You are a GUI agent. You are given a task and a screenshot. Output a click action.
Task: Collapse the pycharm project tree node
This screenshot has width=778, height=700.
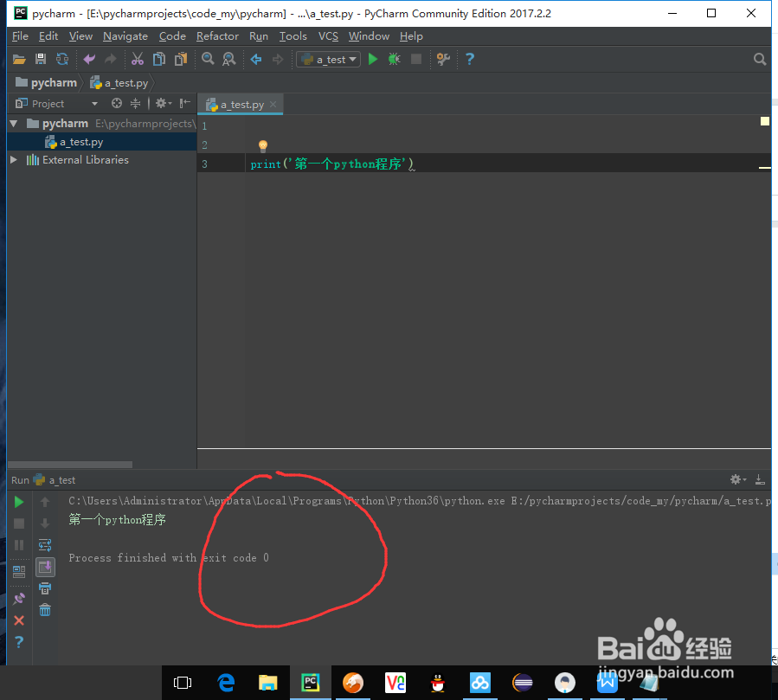click(14, 124)
